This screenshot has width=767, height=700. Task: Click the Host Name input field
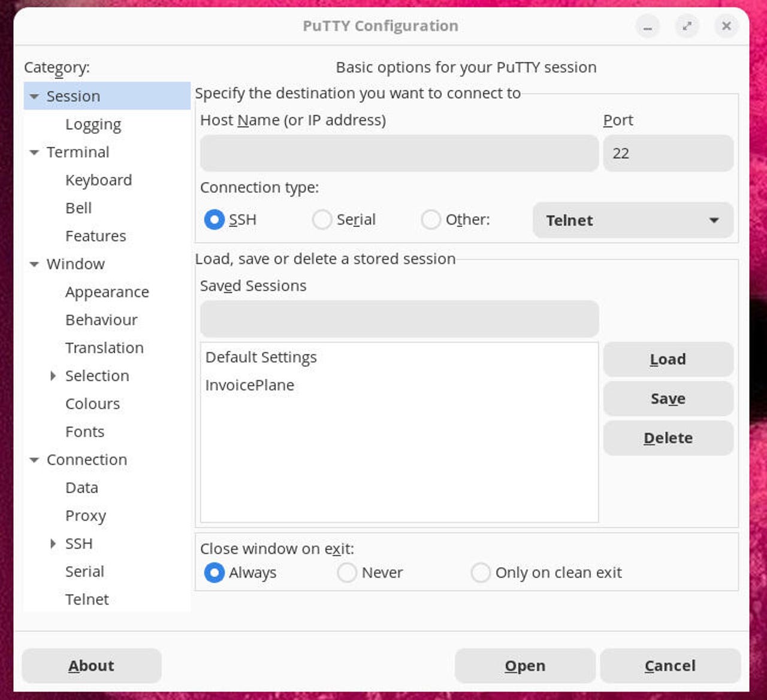pyautogui.click(x=399, y=153)
